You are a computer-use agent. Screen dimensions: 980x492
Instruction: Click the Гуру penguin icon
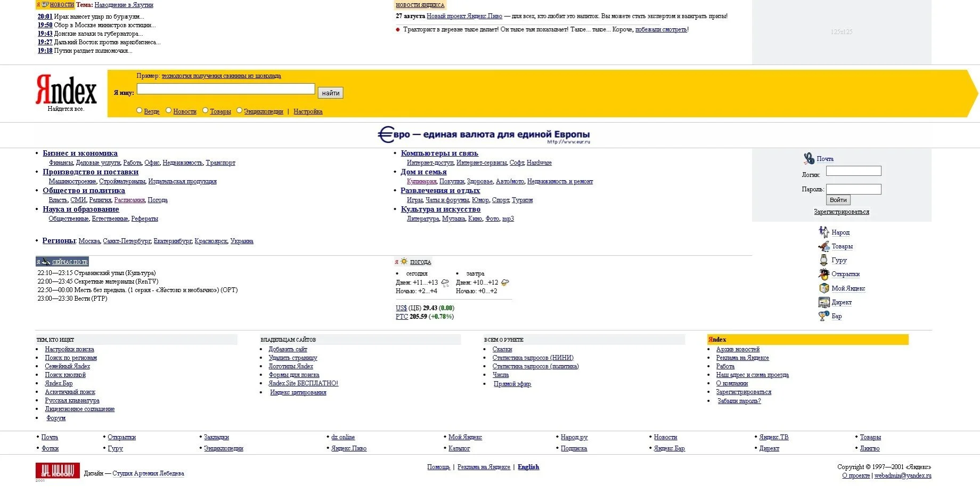tap(823, 260)
